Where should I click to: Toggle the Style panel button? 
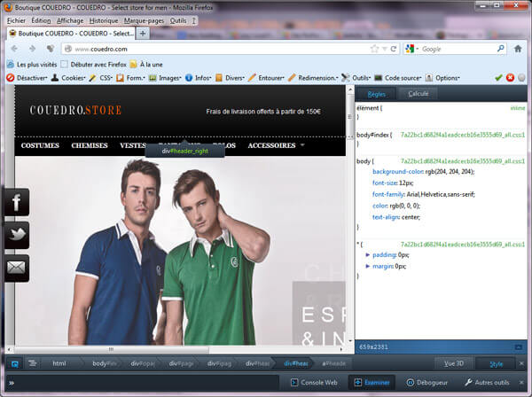point(496,364)
